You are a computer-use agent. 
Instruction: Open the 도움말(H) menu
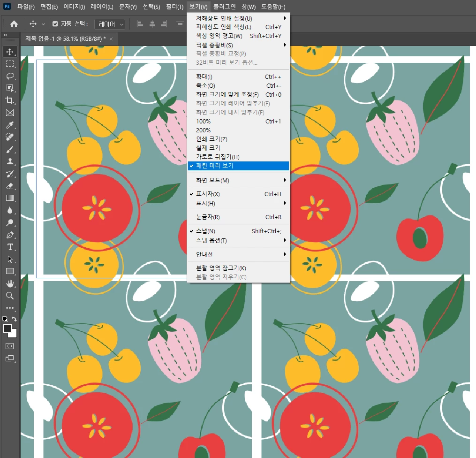[x=273, y=7]
